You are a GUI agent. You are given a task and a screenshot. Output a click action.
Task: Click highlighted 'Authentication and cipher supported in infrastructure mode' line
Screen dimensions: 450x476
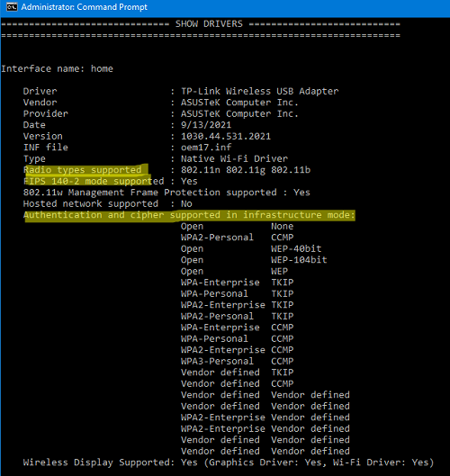click(189, 215)
